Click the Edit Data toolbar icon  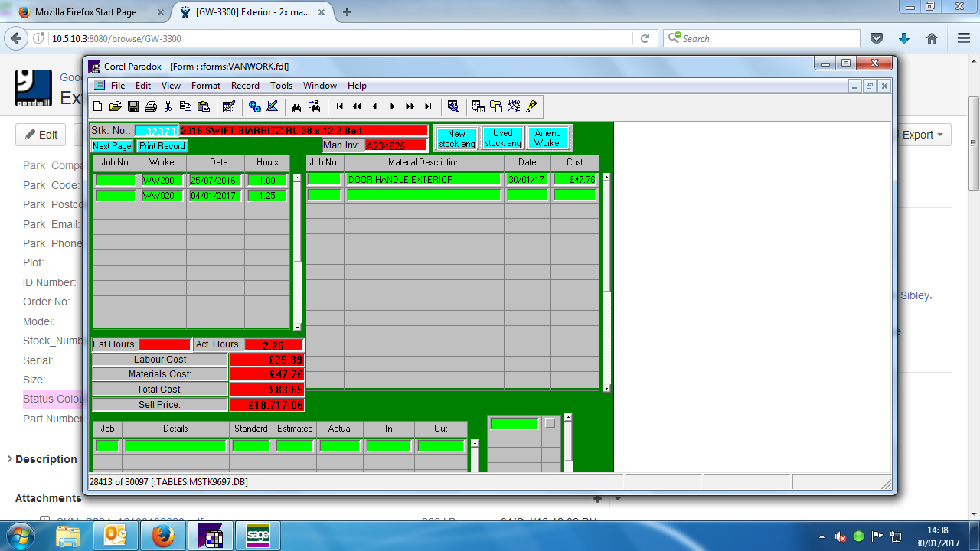[x=228, y=106]
